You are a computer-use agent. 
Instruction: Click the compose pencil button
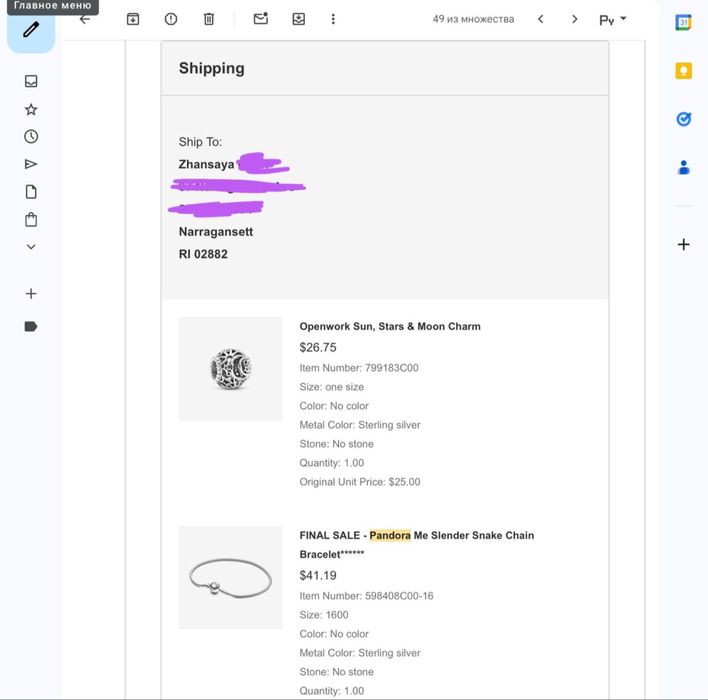(x=31, y=30)
